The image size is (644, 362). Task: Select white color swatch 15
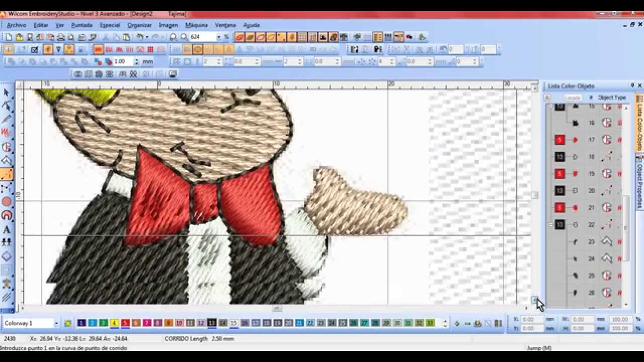(233, 323)
